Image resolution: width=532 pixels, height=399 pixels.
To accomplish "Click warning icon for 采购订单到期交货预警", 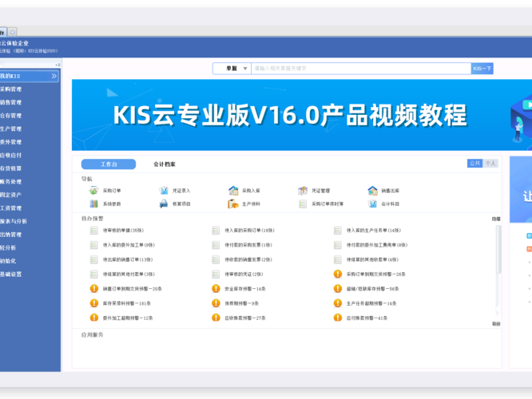I will click(338, 274).
